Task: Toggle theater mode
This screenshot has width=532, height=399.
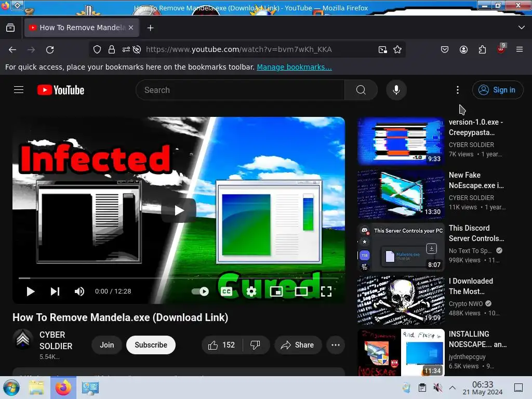Action: tap(301, 291)
